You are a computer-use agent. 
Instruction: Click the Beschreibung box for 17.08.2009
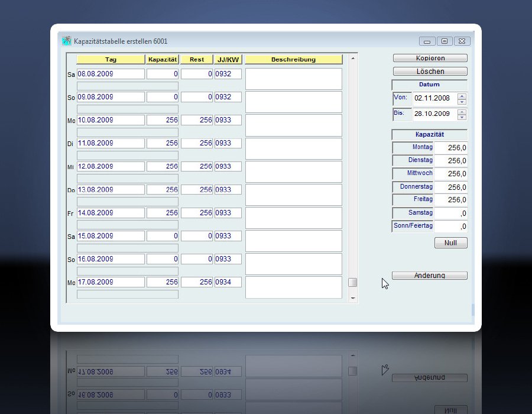click(293, 287)
